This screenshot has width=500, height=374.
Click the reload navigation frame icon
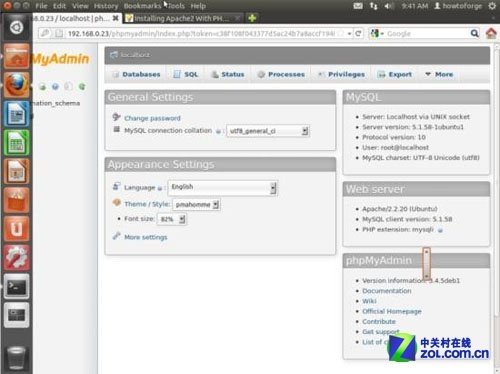82,87
